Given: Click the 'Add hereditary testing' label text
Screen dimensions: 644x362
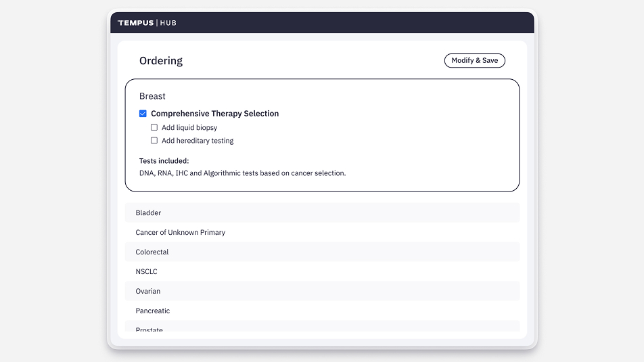Looking at the screenshot, I should coord(198,141).
